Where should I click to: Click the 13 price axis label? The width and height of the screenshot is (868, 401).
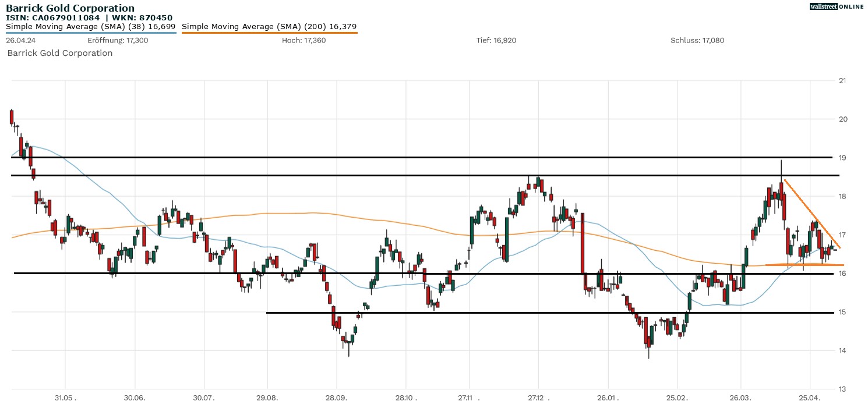[842, 389]
